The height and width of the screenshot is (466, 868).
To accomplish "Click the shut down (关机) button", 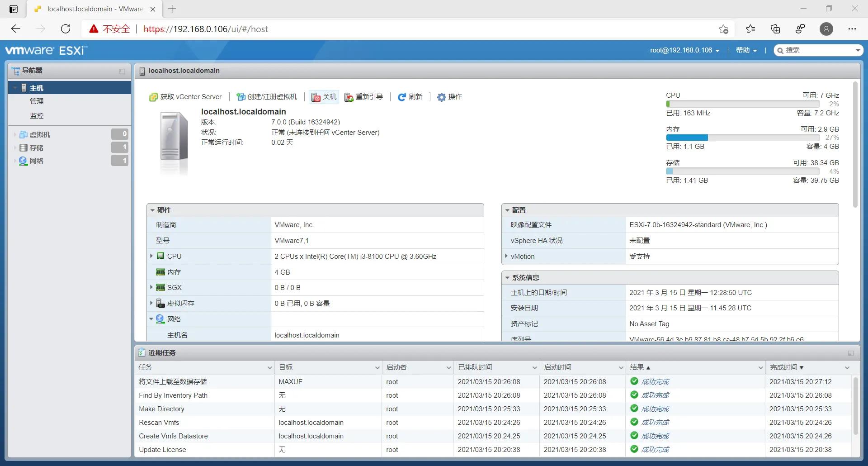I will [324, 97].
